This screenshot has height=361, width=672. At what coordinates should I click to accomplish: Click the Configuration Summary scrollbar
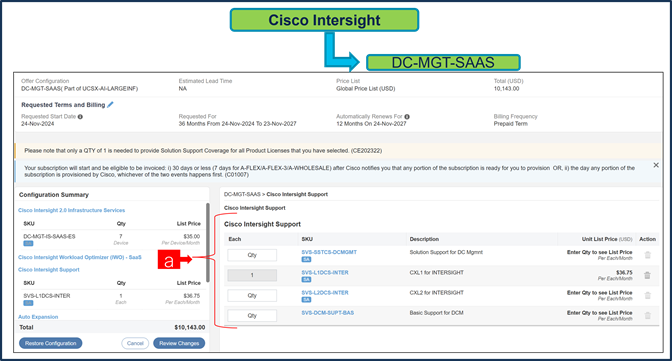tap(208, 243)
